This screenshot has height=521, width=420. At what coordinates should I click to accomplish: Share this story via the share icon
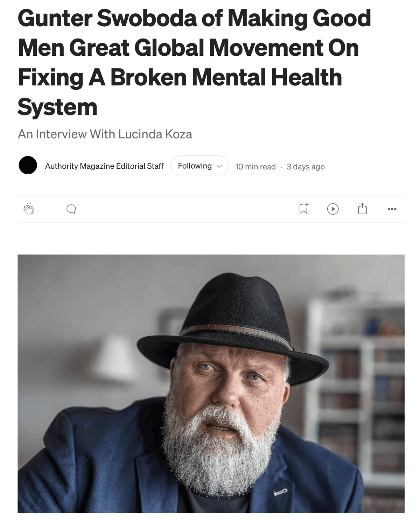[x=363, y=209]
